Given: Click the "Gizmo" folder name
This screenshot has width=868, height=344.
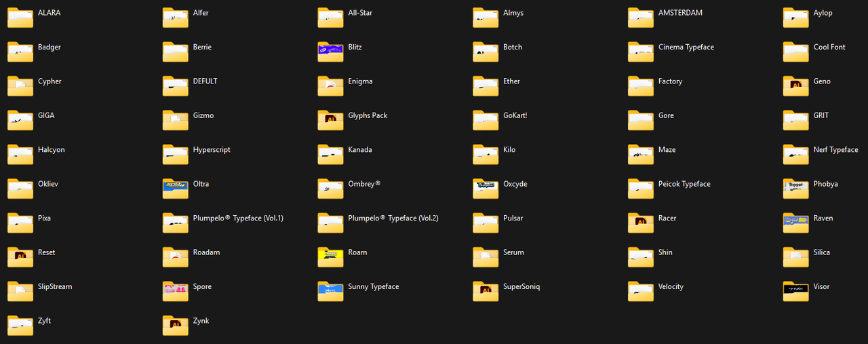Looking at the screenshot, I should click(x=203, y=115).
